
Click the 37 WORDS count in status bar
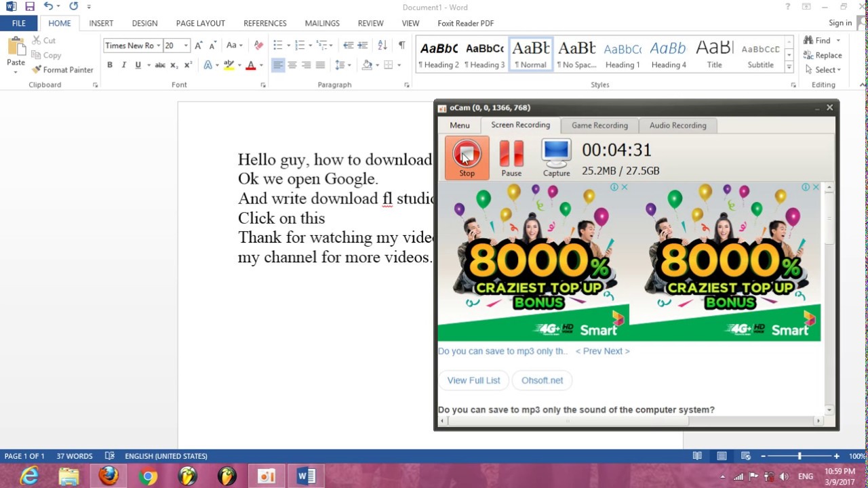pyautogui.click(x=75, y=456)
